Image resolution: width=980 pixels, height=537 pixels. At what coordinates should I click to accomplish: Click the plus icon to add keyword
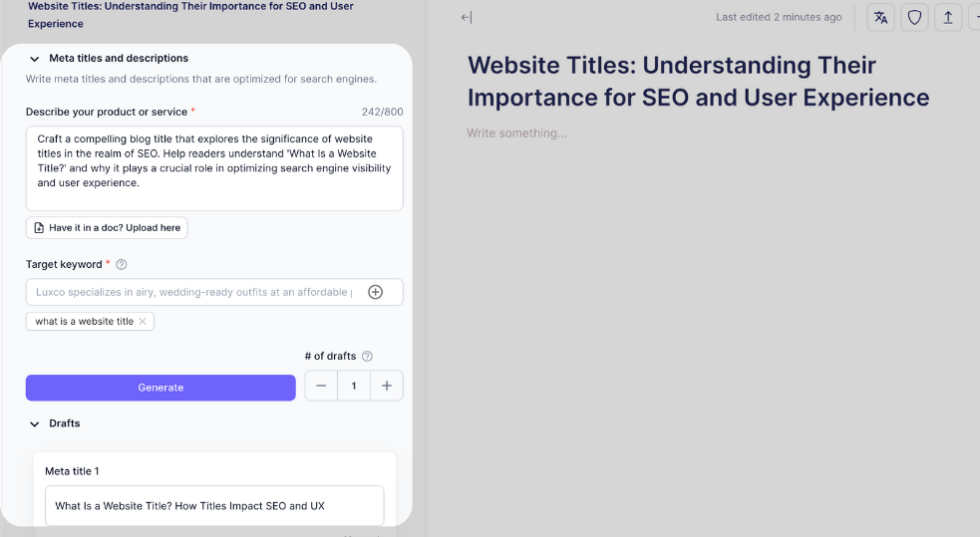click(376, 292)
